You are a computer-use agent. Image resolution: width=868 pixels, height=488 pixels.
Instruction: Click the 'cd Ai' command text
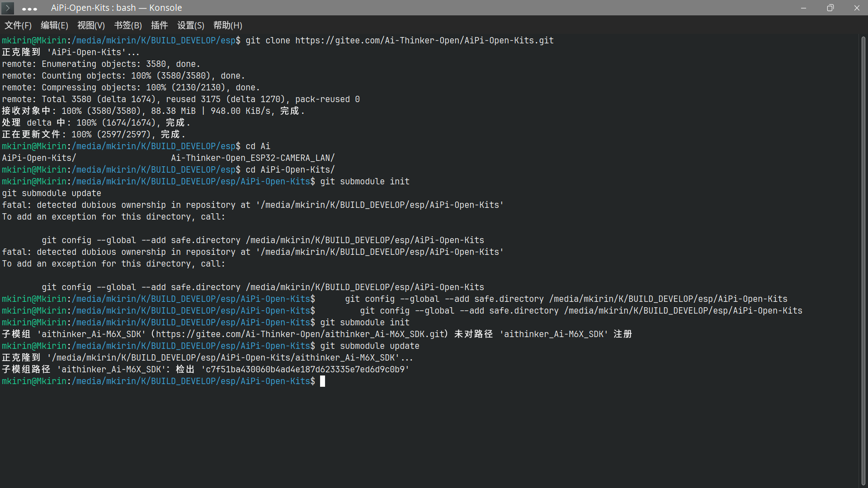258,146
